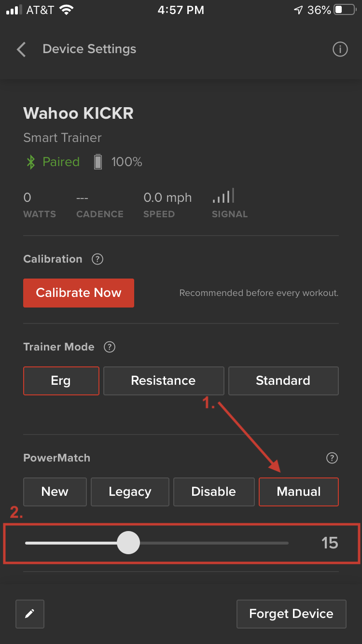The height and width of the screenshot is (644, 362).
Task: Tap the battery icon showing 100%
Action: tap(98, 162)
